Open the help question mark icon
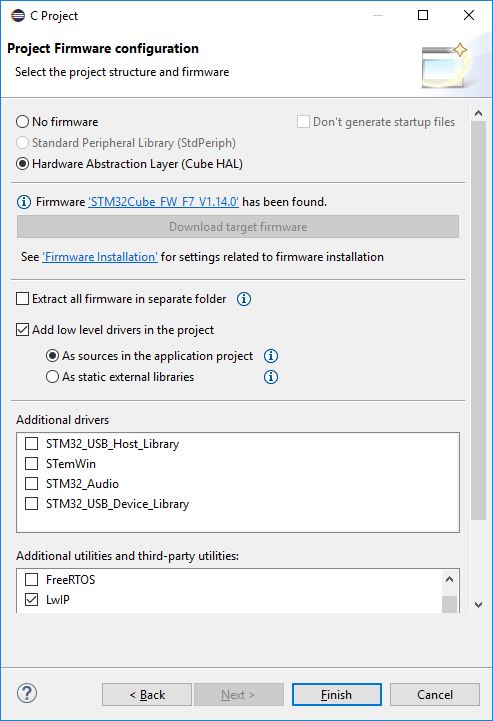This screenshot has width=493, height=721. point(27,693)
